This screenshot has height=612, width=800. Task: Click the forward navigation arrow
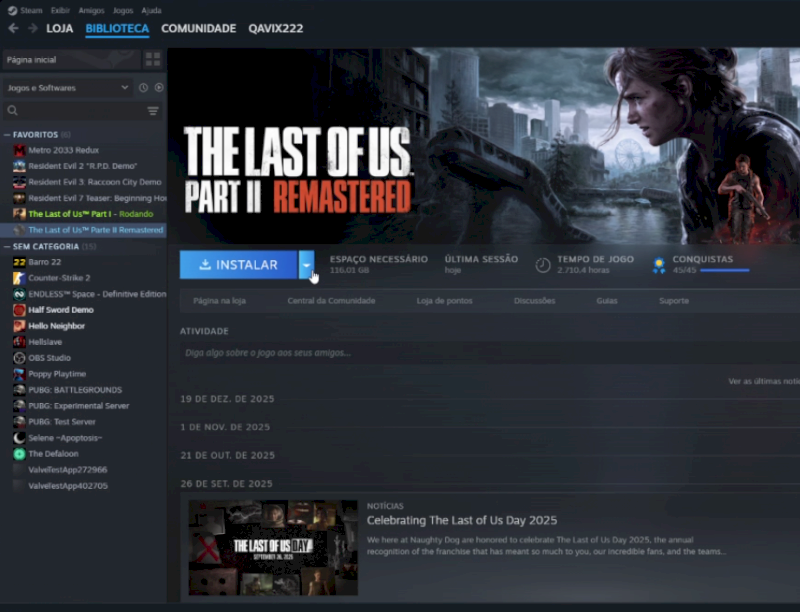[x=32, y=28]
